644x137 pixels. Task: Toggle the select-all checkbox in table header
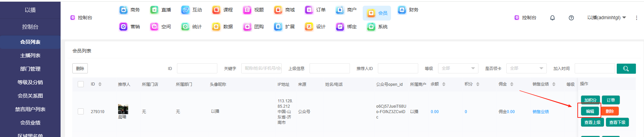click(x=81, y=84)
